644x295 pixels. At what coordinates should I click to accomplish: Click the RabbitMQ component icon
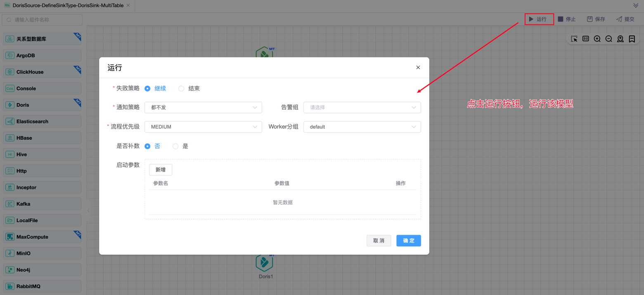point(10,286)
